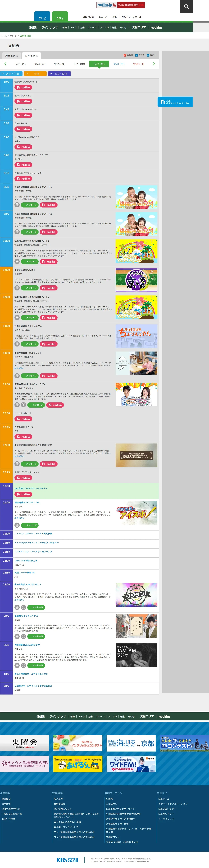The image size is (209, 868).
Task: Select date 9/23 (月)
Action: [x=20, y=64]
